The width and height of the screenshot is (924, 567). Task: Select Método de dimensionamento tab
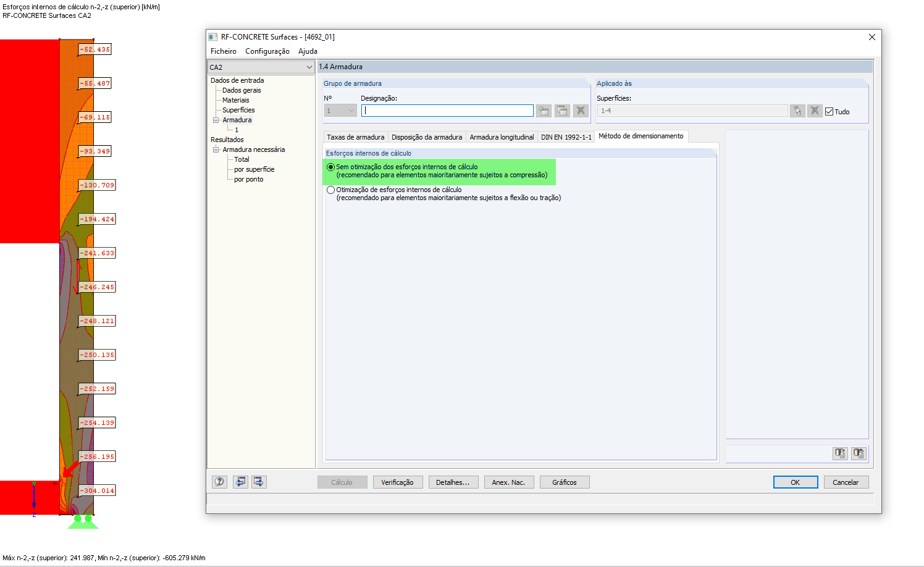click(x=641, y=136)
